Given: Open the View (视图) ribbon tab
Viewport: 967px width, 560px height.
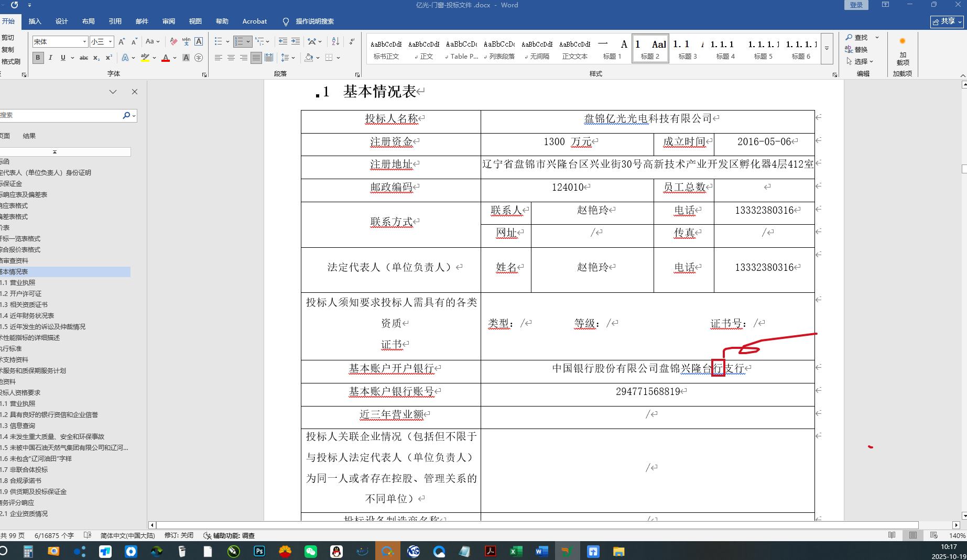Looking at the screenshot, I should (x=195, y=21).
